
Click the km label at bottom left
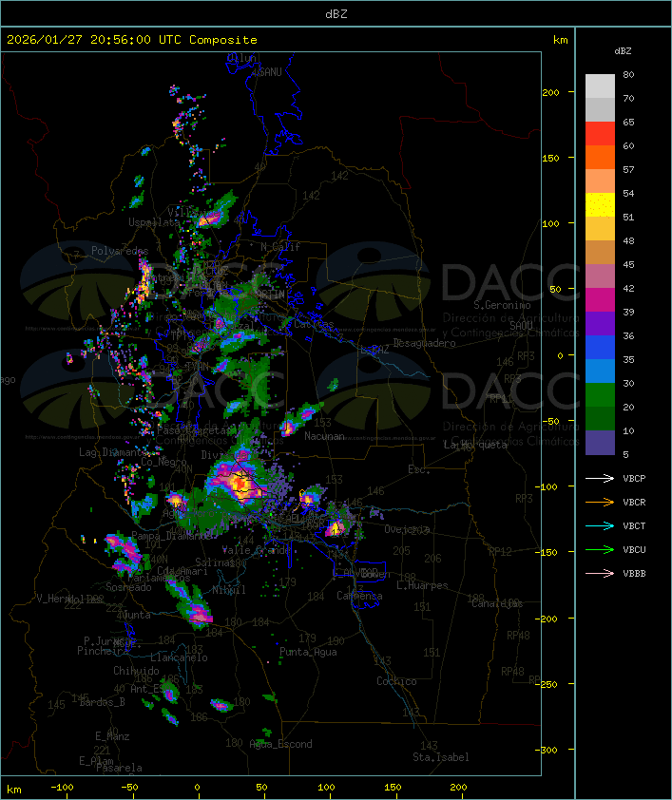[13, 790]
